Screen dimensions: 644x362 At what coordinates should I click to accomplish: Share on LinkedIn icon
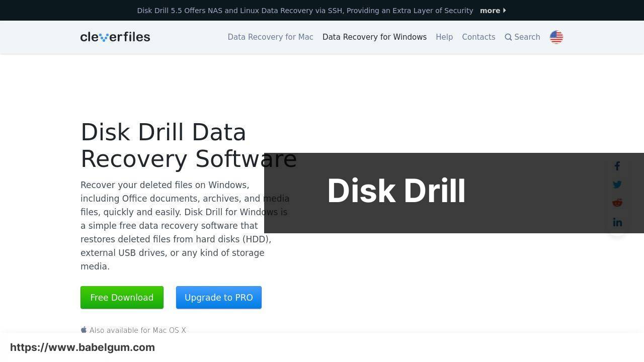point(617,222)
